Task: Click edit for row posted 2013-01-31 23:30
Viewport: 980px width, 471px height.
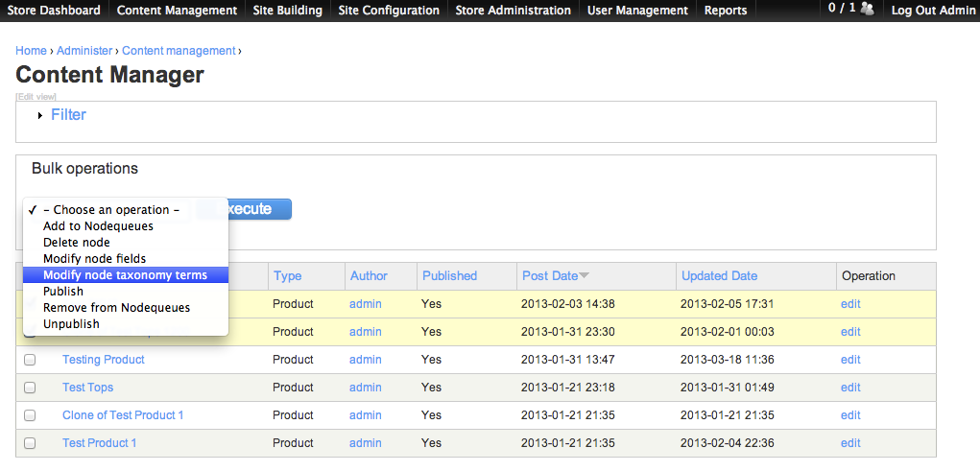Action: pos(850,332)
